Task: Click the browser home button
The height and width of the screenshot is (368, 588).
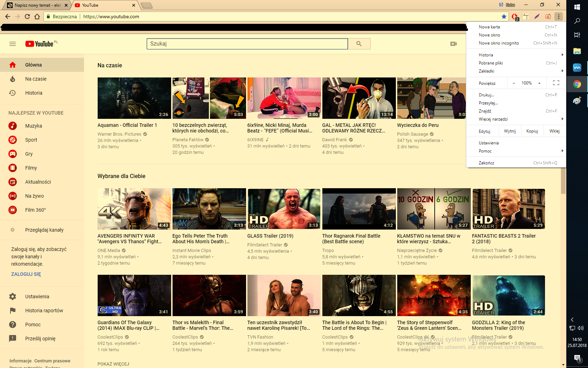Action: coord(37,16)
